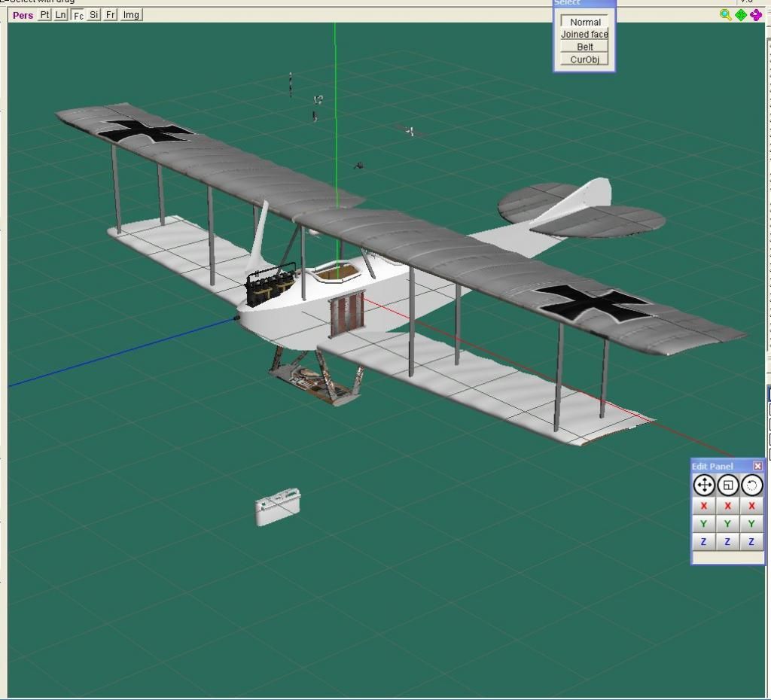
Task: Click the yellow magnifier zoom icon
Action: tap(725, 15)
